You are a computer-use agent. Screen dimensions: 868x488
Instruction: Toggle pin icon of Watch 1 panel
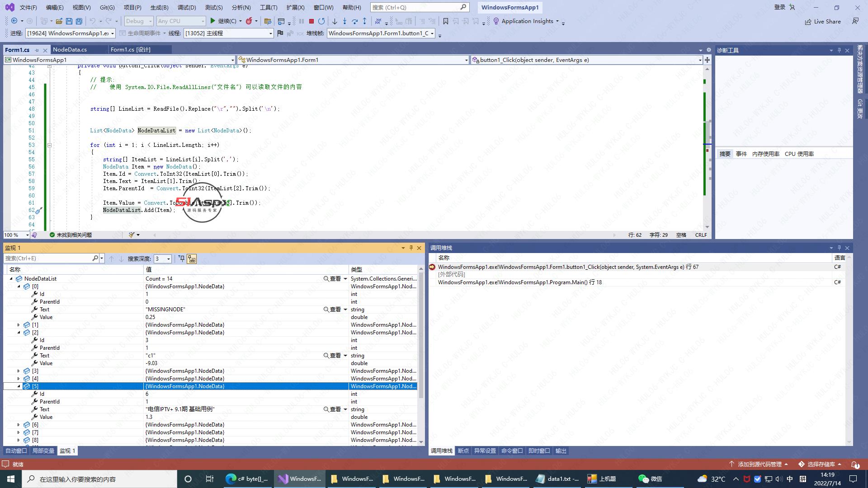click(411, 248)
